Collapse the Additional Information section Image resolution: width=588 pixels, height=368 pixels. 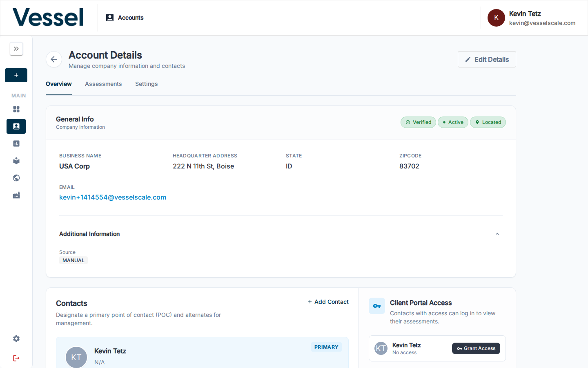[x=497, y=234]
